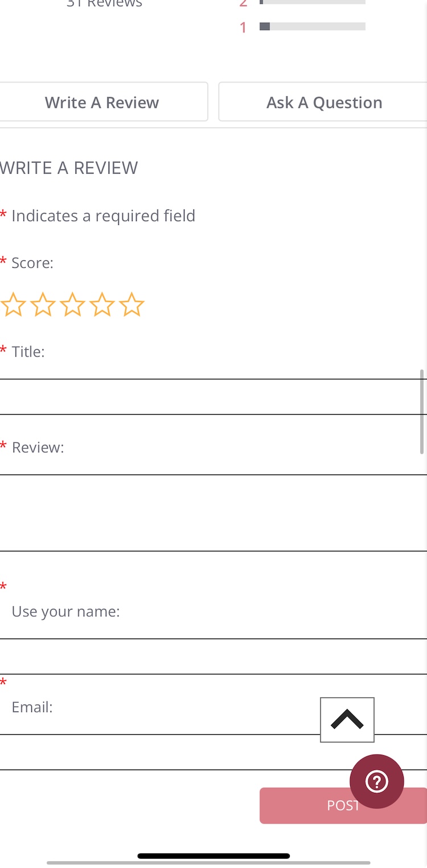Give a three-star Score rating

click(x=72, y=305)
